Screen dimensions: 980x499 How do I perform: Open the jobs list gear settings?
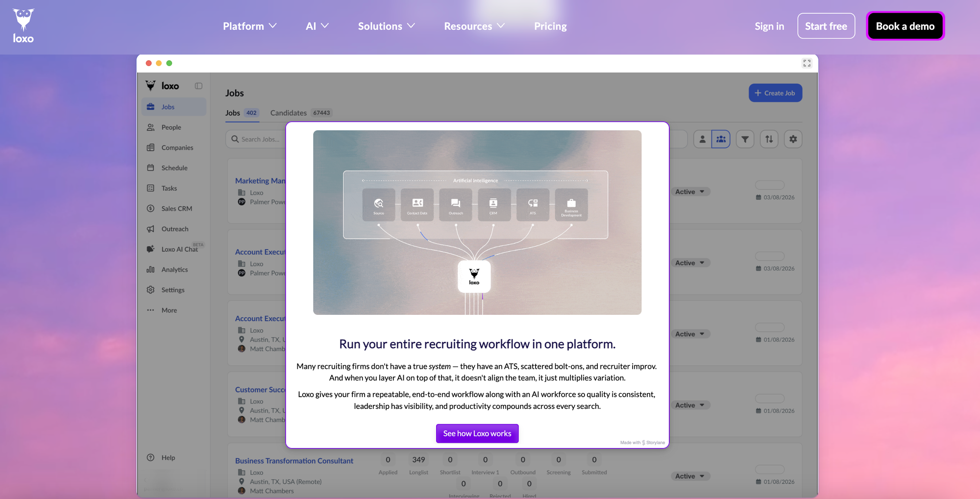point(793,139)
